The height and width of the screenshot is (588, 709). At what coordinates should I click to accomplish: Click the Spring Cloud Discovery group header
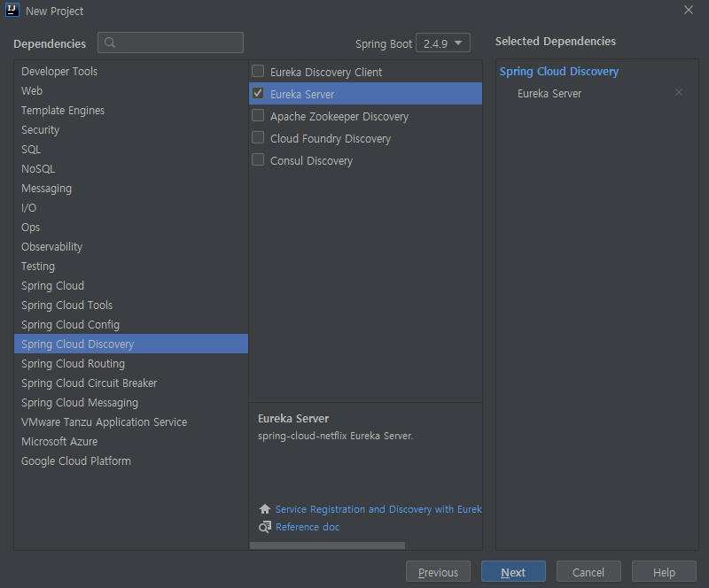tap(559, 72)
